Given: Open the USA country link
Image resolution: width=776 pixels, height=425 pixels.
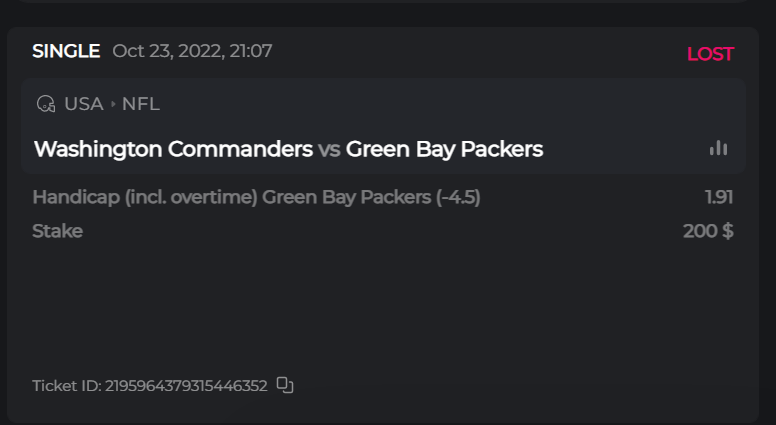Looking at the screenshot, I should point(83,104).
